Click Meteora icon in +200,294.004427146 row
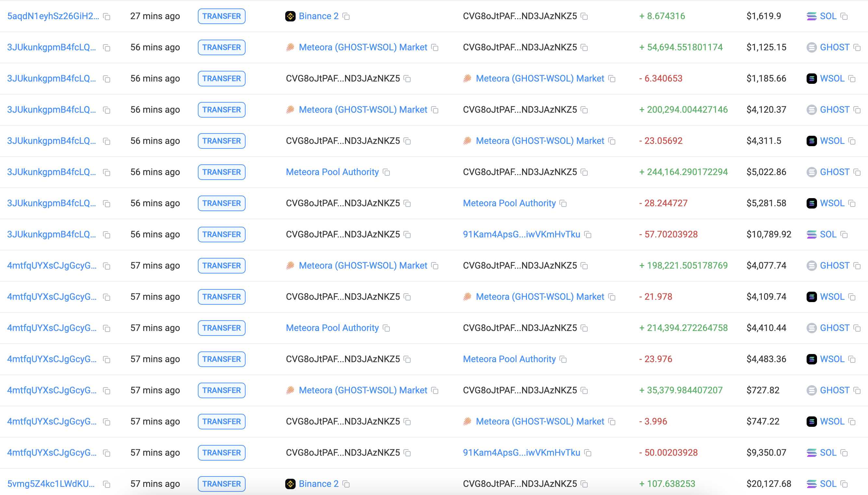Screen dimensions: 868x495 point(290,110)
